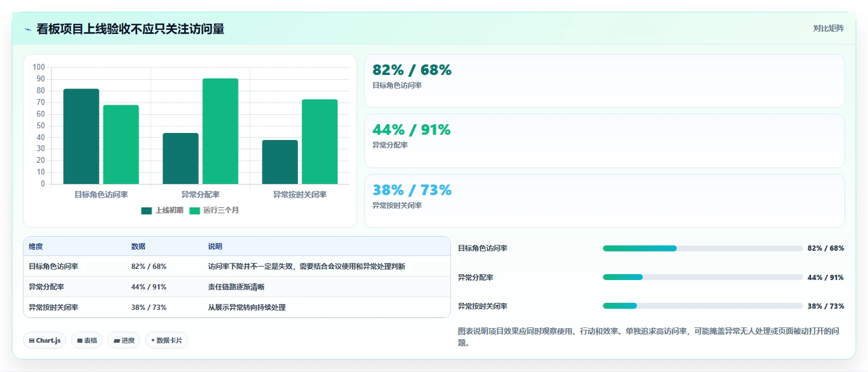Screen dimensions: 868x372
Task: Click the 异常按时关闭率 progress bar
Action: pos(703,306)
